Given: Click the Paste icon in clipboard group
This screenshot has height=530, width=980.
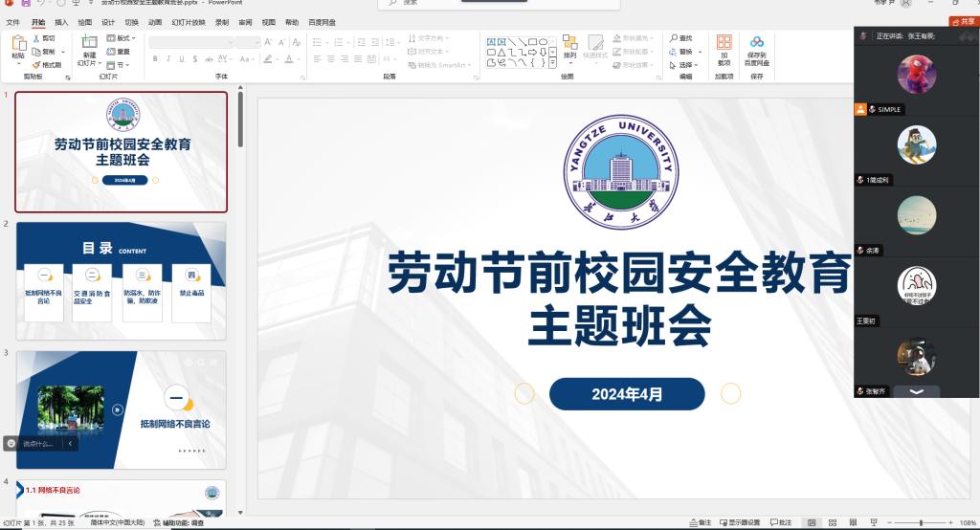Looking at the screenshot, I should click(x=18, y=43).
